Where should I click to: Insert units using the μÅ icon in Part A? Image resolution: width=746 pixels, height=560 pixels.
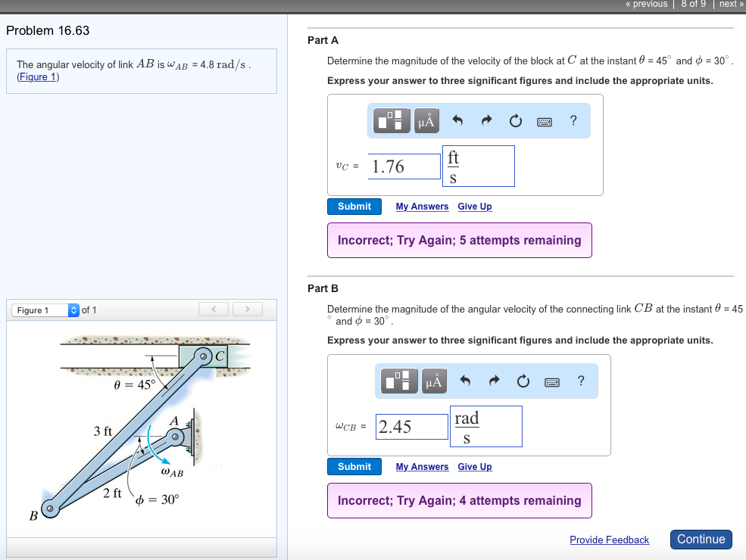pyautogui.click(x=426, y=120)
